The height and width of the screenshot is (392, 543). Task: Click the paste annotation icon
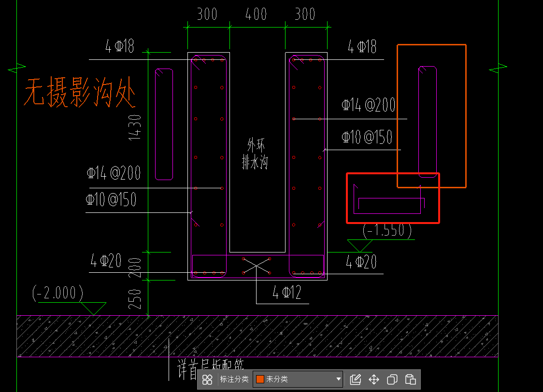[410, 379]
